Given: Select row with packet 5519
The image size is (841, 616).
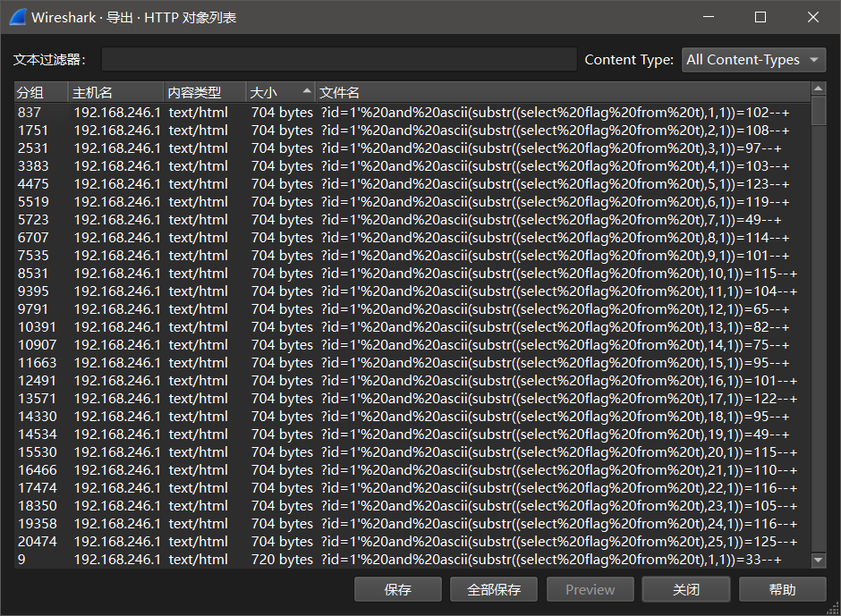Looking at the screenshot, I should (412, 202).
